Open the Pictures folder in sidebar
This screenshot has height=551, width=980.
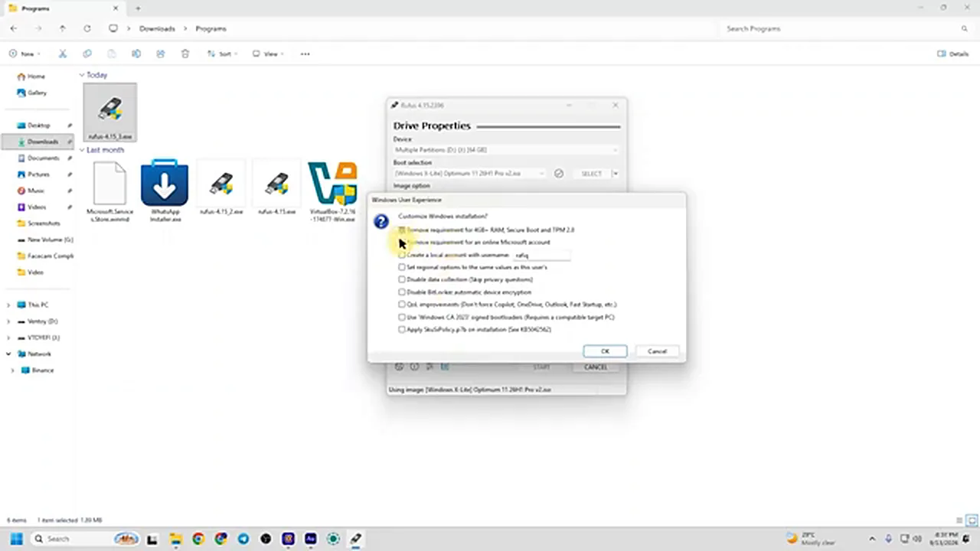coord(38,174)
